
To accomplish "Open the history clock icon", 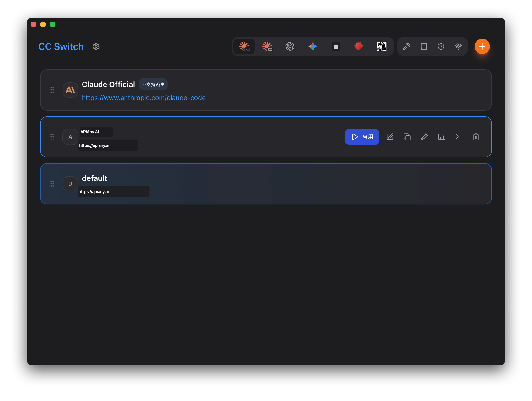I will (441, 46).
